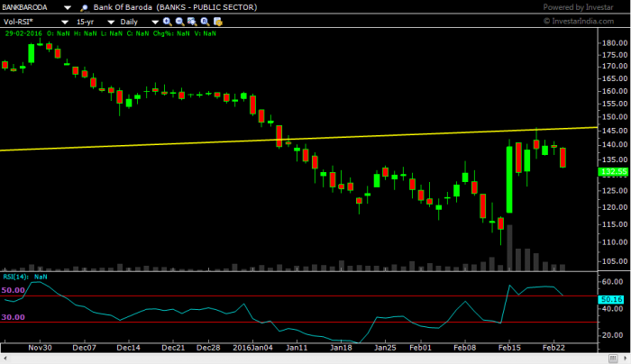Click the purple 50.00 RSI level label
This screenshot has width=631, height=364.
click(13, 290)
